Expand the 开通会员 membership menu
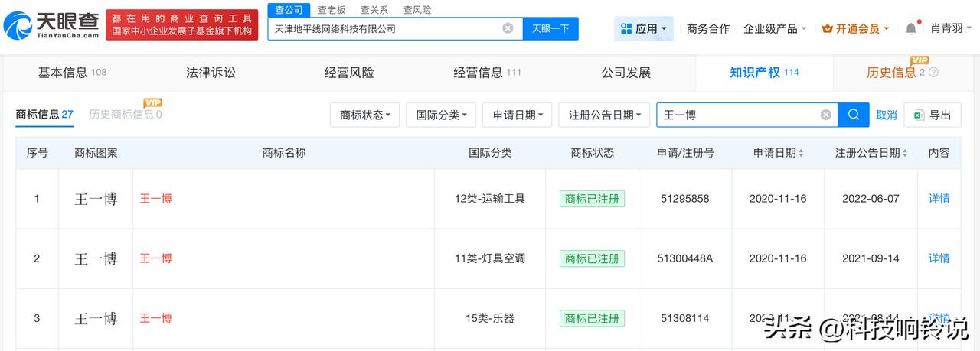980x351 pixels. click(855, 28)
